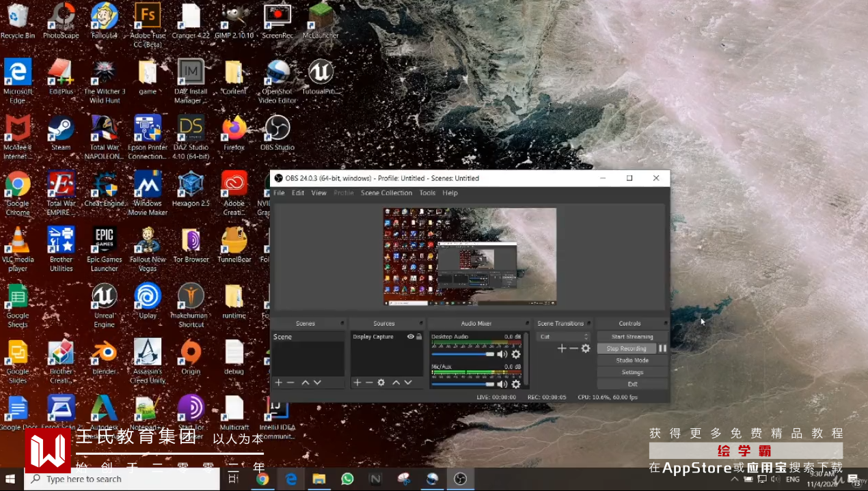This screenshot has height=491, width=868.
Task: Click Exit button in Controls
Action: [x=632, y=384]
